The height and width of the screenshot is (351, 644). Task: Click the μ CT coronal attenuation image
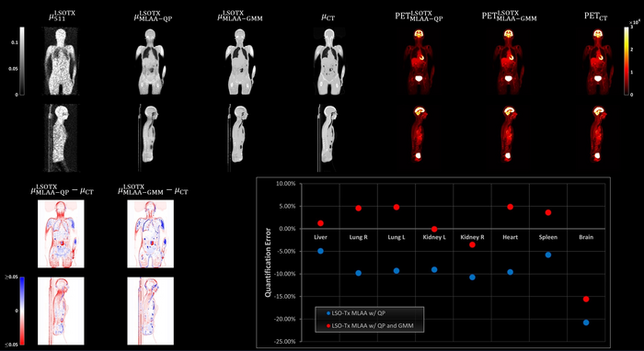click(328, 61)
